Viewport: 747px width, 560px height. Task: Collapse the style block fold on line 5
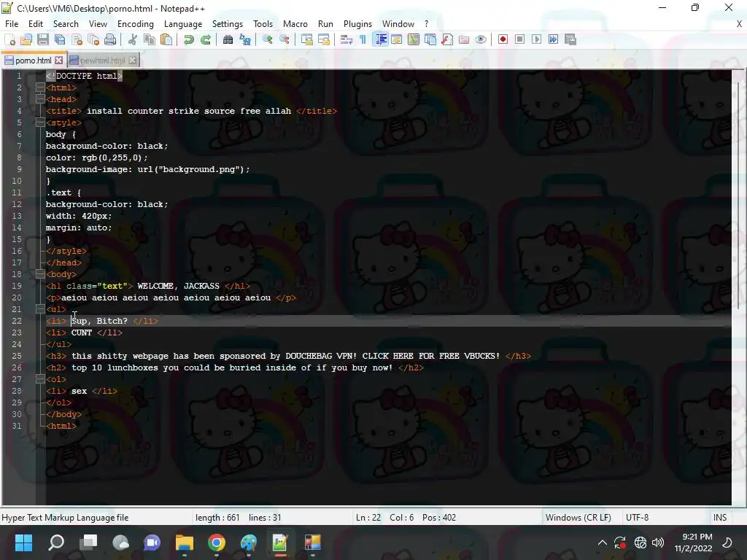click(40, 122)
